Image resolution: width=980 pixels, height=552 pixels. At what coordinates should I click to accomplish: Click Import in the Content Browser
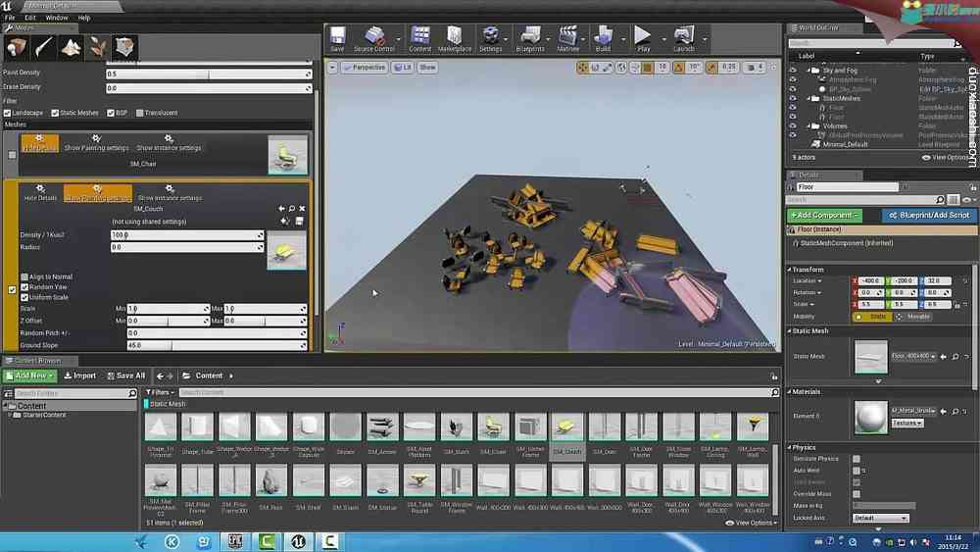pyautogui.click(x=80, y=376)
